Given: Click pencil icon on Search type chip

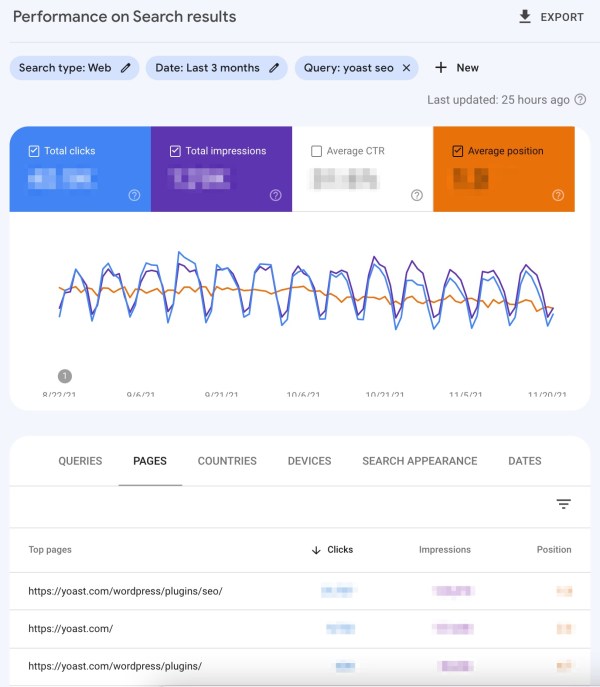Looking at the screenshot, I should (126, 68).
